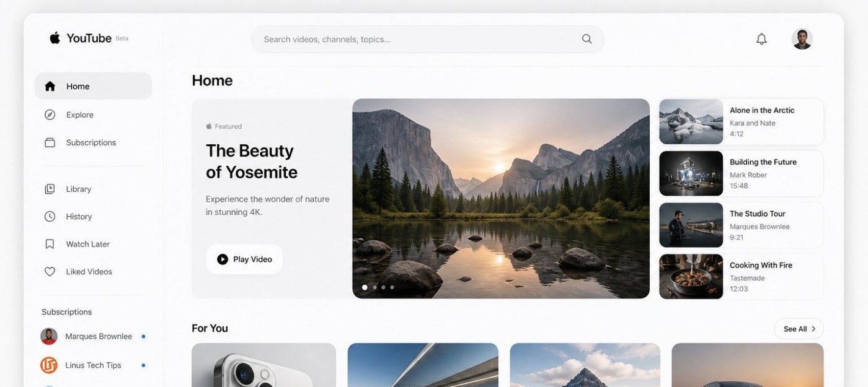Open The Studio Tour thumbnail
Viewport: 868px width, 387px height.
(691, 225)
